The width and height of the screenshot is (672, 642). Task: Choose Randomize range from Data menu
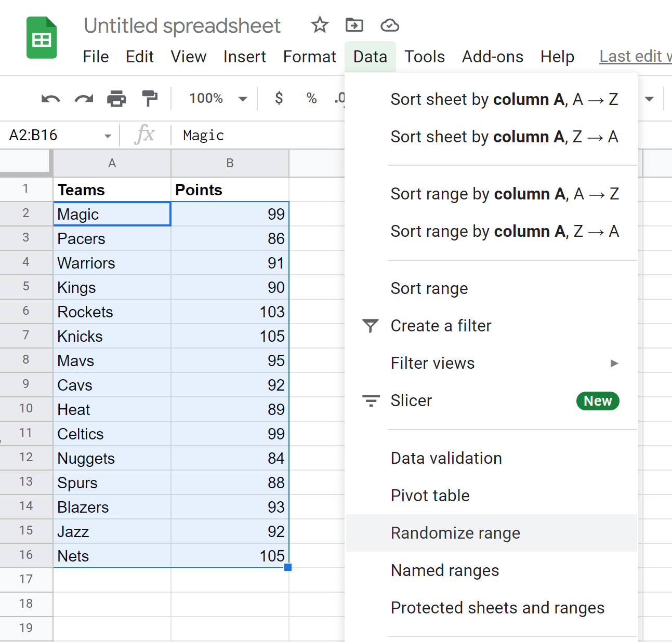pyautogui.click(x=455, y=533)
